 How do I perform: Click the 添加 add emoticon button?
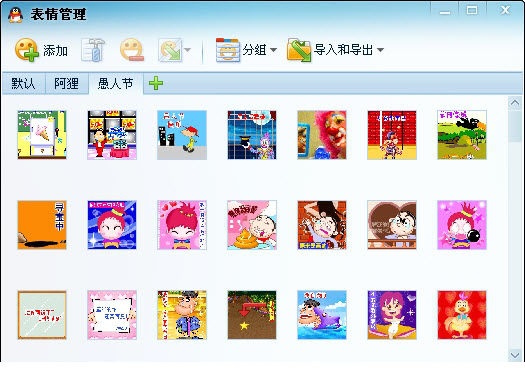(x=41, y=50)
